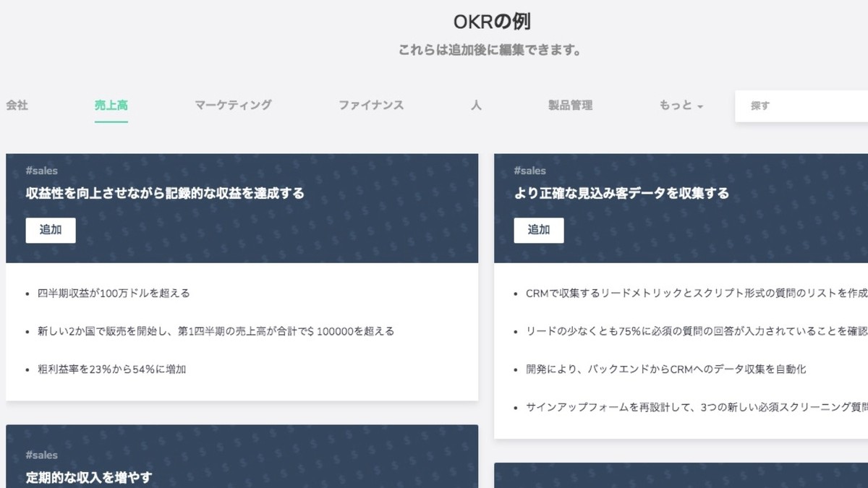Click the OKRの例 page heading

tap(492, 22)
